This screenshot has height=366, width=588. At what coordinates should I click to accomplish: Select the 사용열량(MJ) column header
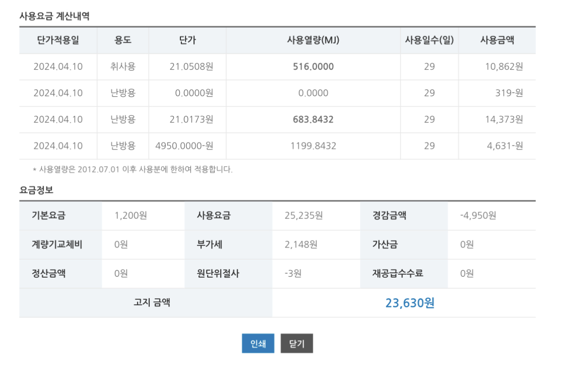(x=313, y=40)
